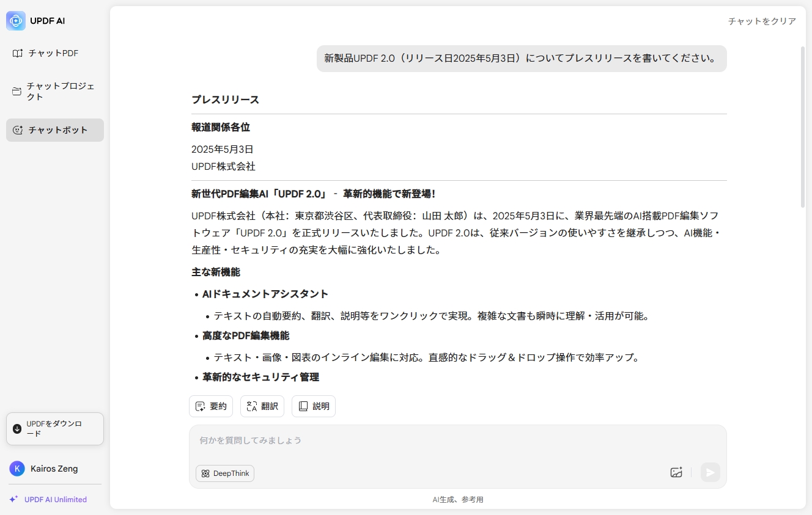Viewport: 812px width, 515px height.
Task: Click the チャットプロジェクト folder icon
Action: [x=17, y=92]
